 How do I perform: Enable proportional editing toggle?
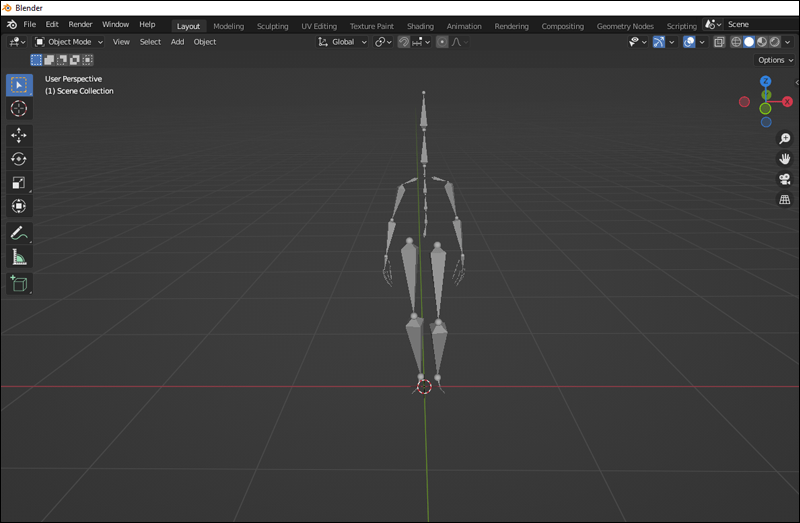click(x=442, y=42)
